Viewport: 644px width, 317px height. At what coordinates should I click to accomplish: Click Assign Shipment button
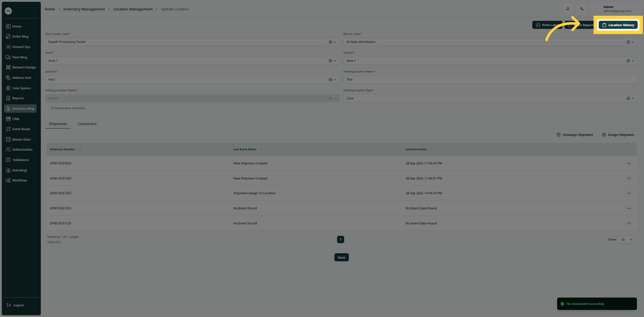pos(618,135)
